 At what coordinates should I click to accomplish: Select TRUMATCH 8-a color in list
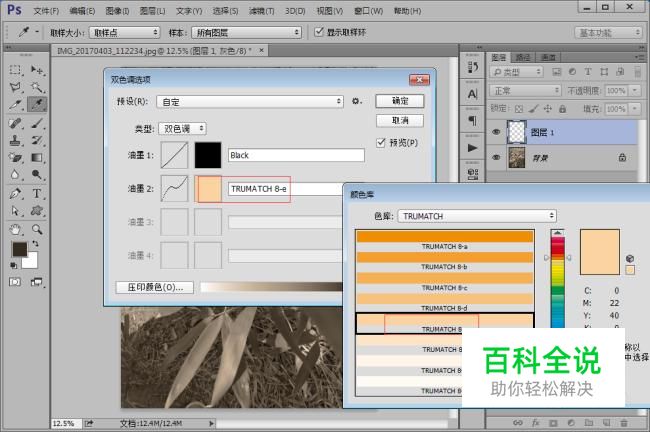(x=445, y=241)
